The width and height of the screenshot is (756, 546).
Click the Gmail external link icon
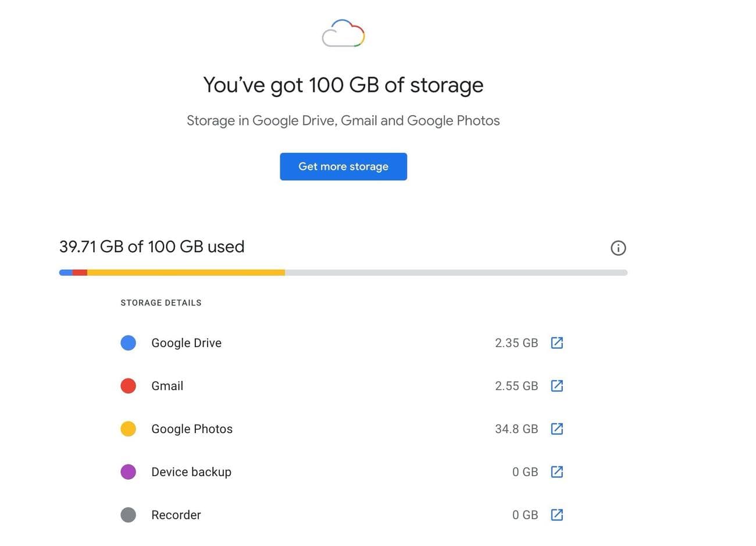pos(557,386)
